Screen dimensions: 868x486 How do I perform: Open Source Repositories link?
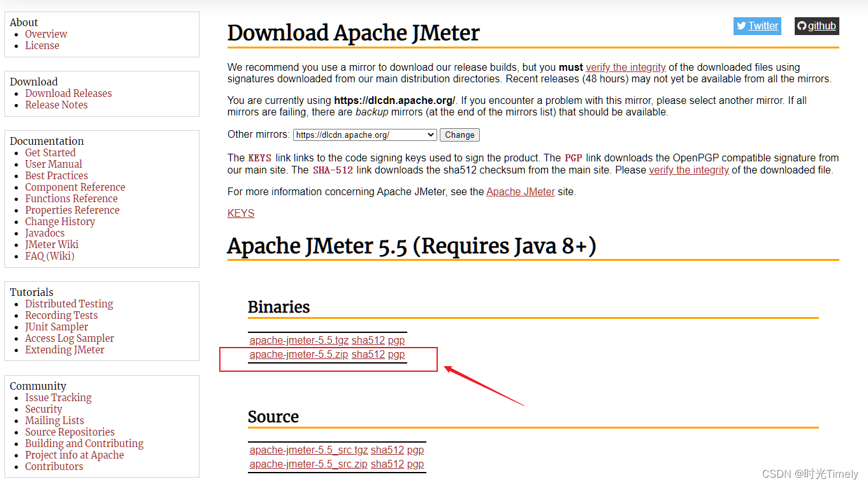[x=69, y=432]
